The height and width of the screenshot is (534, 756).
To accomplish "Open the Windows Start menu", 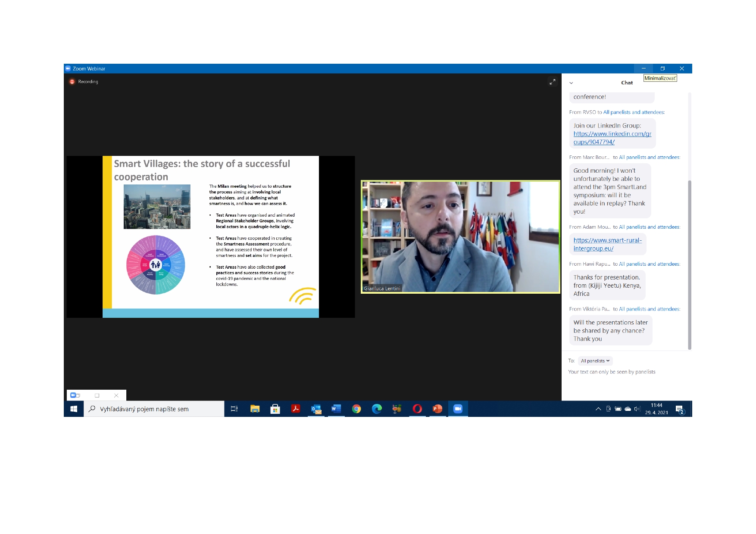I will [74, 409].
